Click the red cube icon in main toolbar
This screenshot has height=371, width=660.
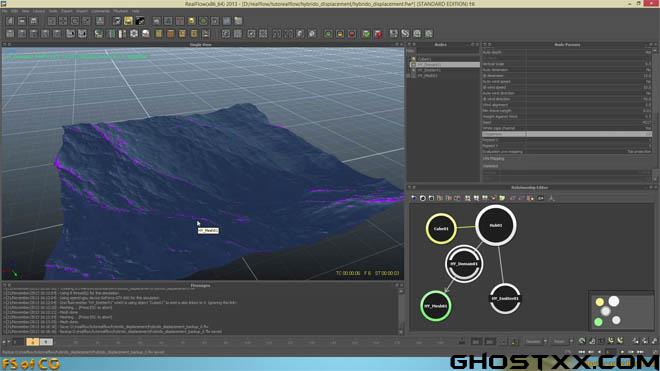click(x=378, y=34)
